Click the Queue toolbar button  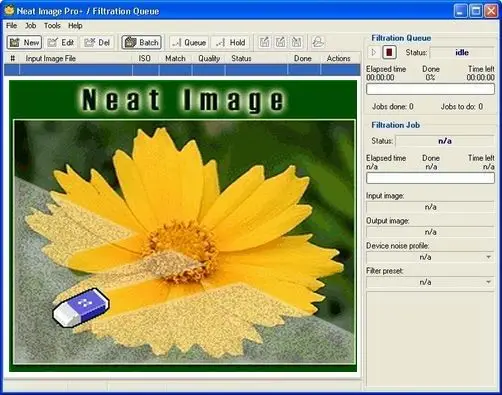189,42
